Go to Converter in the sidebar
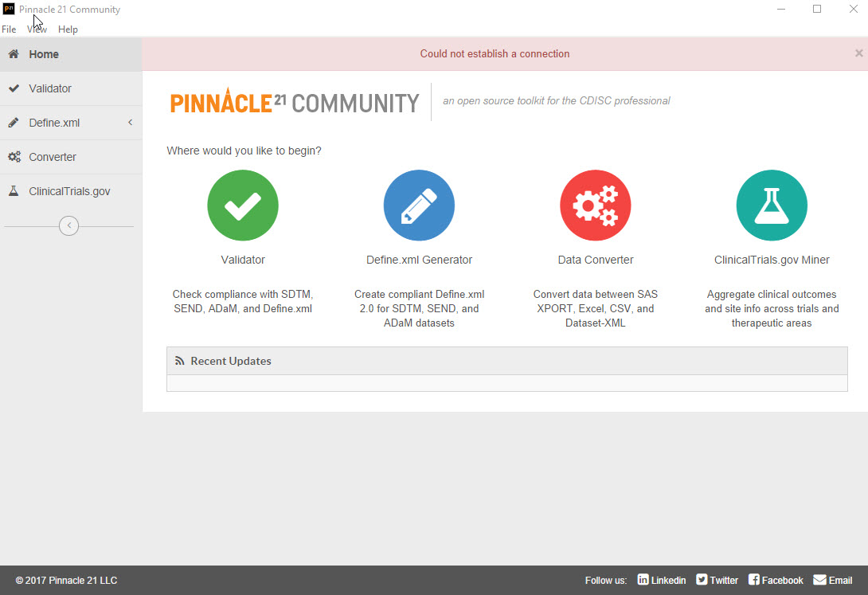868x595 pixels. [71, 157]
